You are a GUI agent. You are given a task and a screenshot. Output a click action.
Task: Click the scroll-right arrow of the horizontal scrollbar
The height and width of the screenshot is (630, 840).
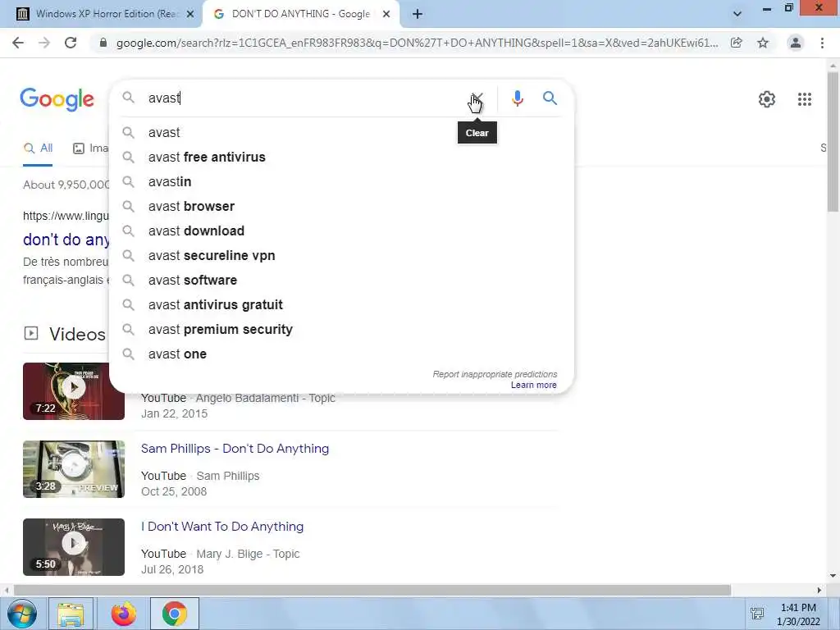(819, 591)
